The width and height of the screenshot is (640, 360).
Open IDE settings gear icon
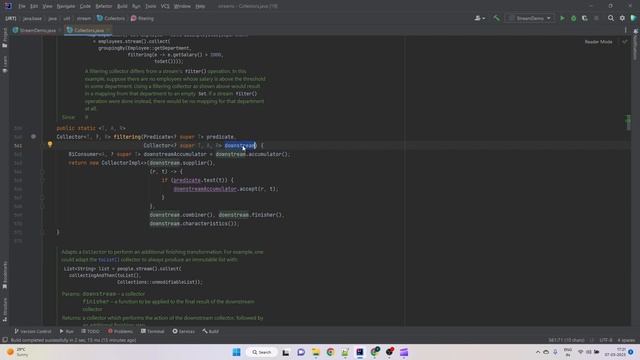(x=622, y=18)
